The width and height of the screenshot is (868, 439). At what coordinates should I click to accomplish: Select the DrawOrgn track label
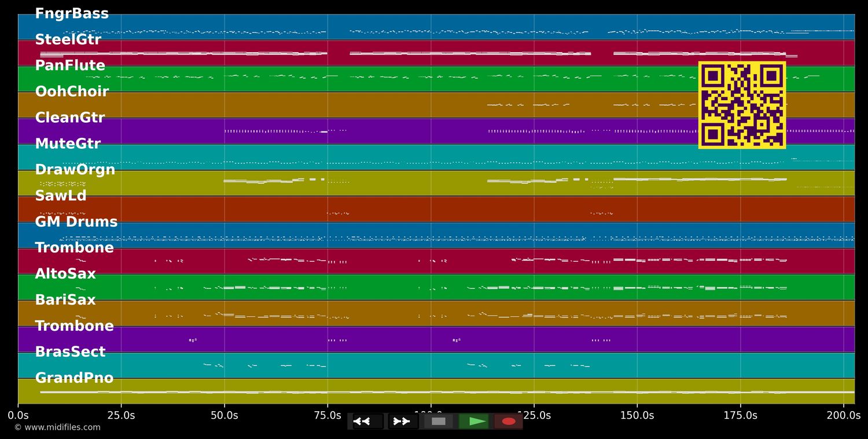(75, 170)
